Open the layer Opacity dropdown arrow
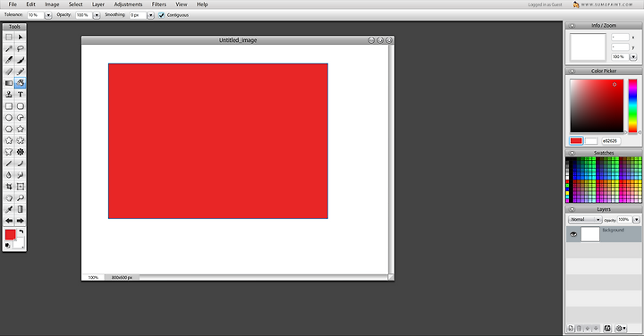 pos(636,220)
